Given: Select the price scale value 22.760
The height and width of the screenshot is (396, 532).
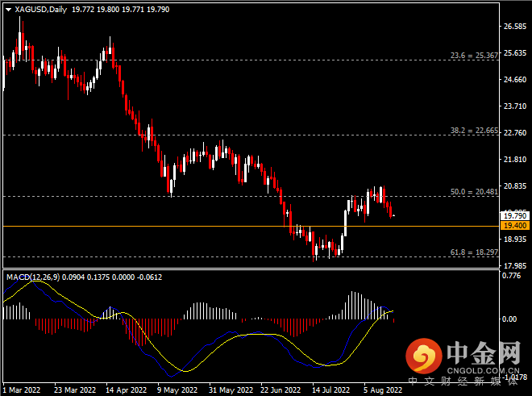Looking at the screenshot, I should (x=515, y=133).
